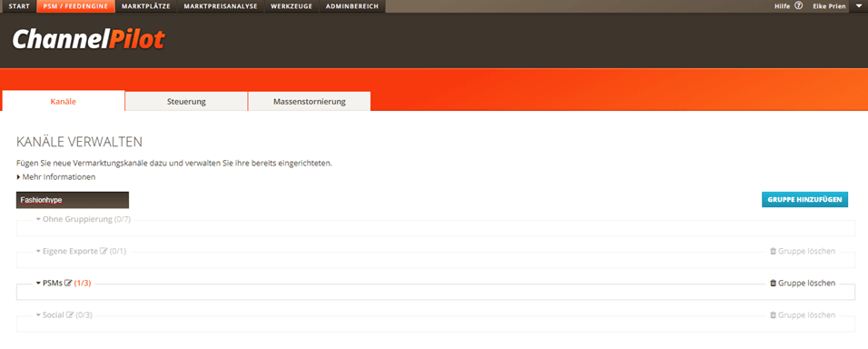Click the Hilfe link
The image size is (868, 349).
coord(782,6)
